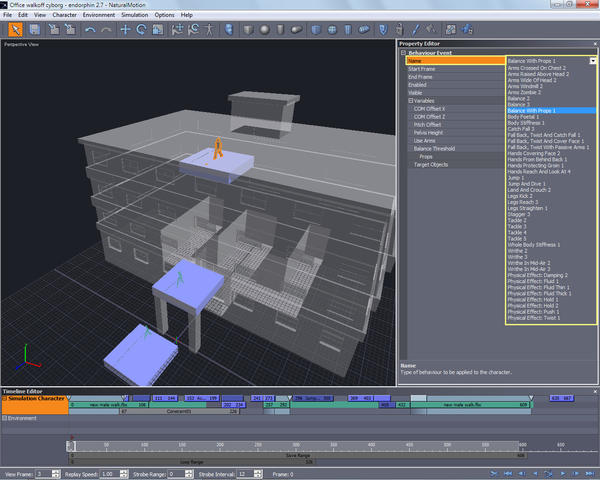This screenshot has height=480, width=600.
Task: Select the Scale tool
Action: coord(158,30)
